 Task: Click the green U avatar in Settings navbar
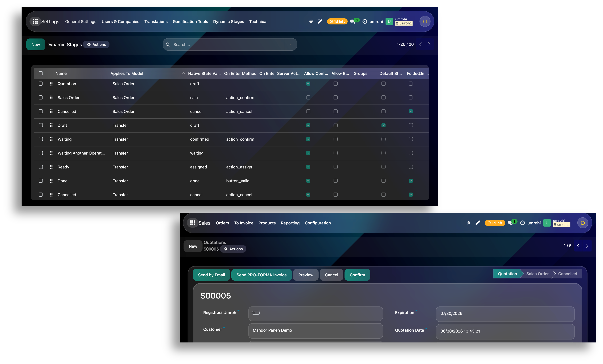[x=389, y=21]
